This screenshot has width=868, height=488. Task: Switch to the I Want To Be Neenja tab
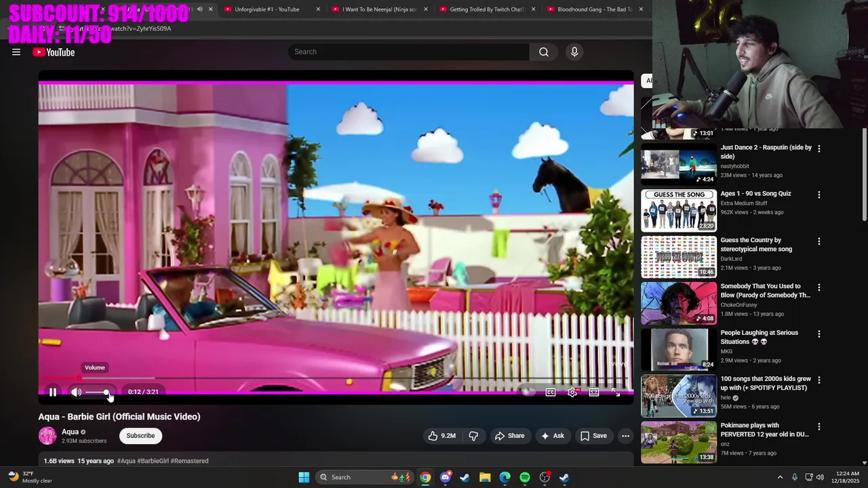click(x=379, y=9)
